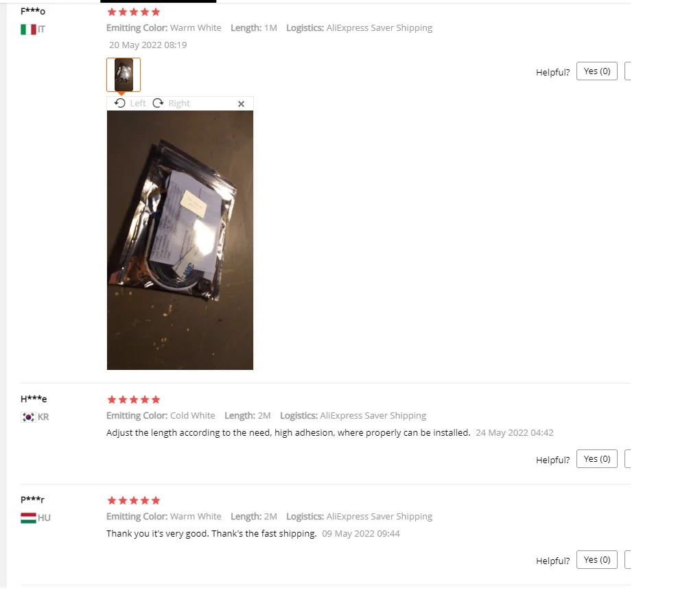The height and width of the screenshot is (608, 700).
Task: Mark P***r's review as helpful with Yes (0)
Action: (597, 560)
